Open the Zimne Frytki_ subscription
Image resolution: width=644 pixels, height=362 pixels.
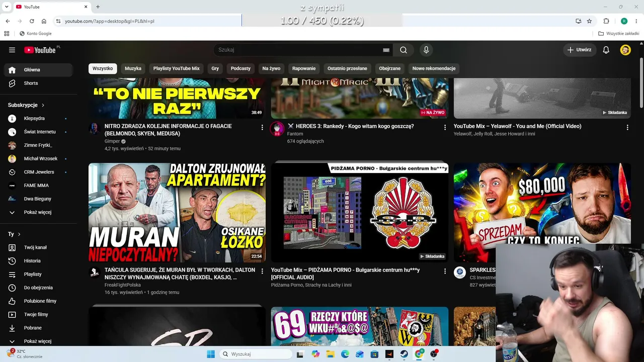(38, 145)
